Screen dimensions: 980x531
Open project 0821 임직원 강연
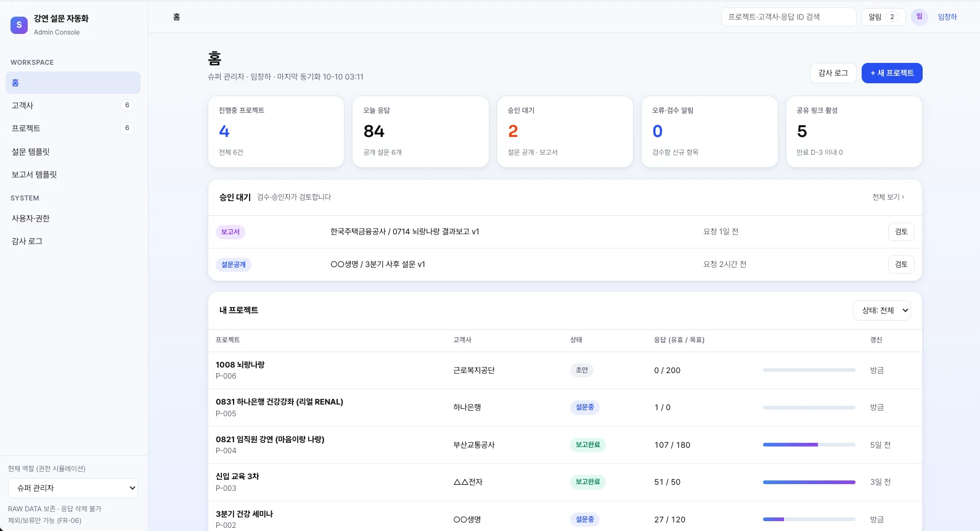(270, 439)
